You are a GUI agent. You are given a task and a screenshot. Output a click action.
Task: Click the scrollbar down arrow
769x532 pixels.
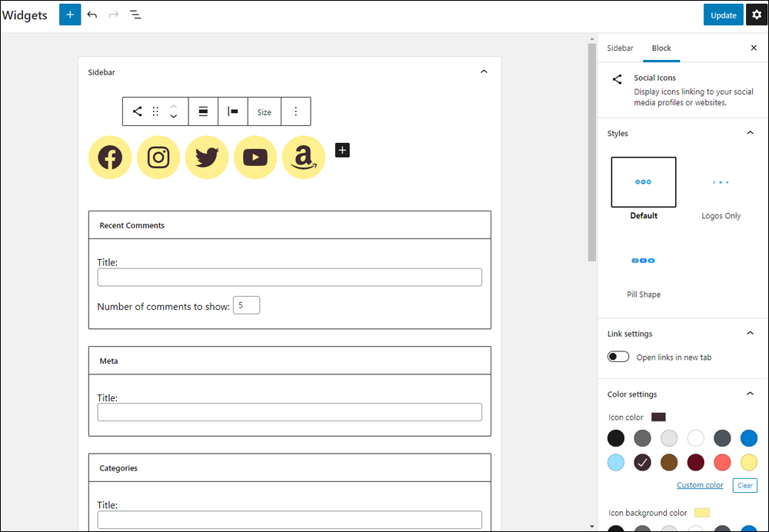click(592, 527)
